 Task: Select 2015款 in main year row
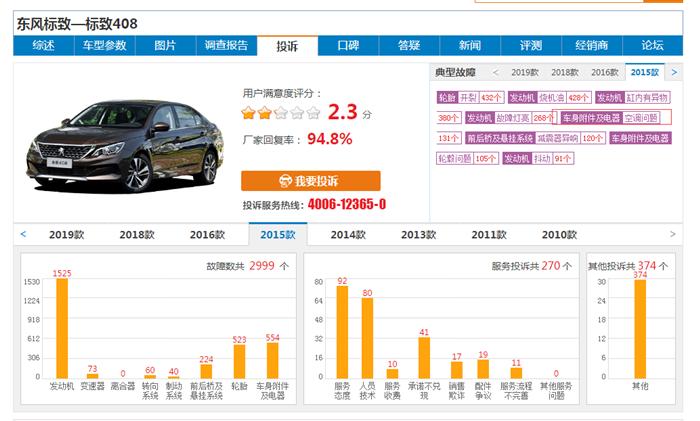278,234
